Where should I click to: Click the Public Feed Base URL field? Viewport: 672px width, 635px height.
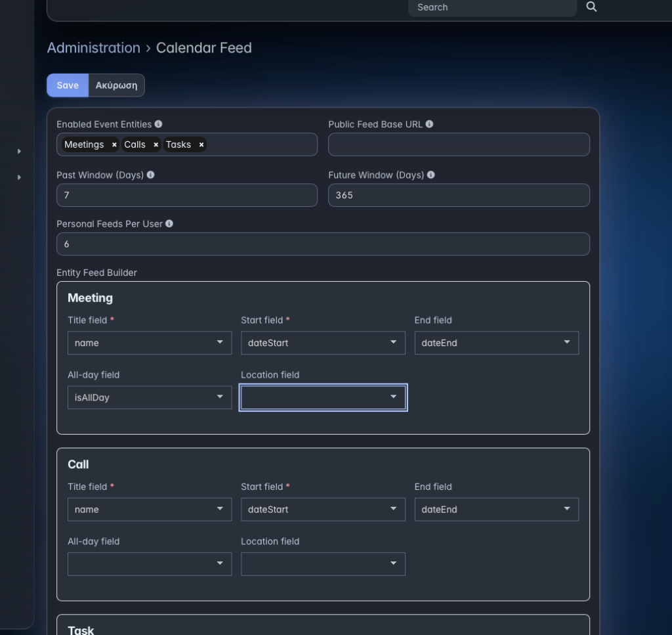click(459, 144)
